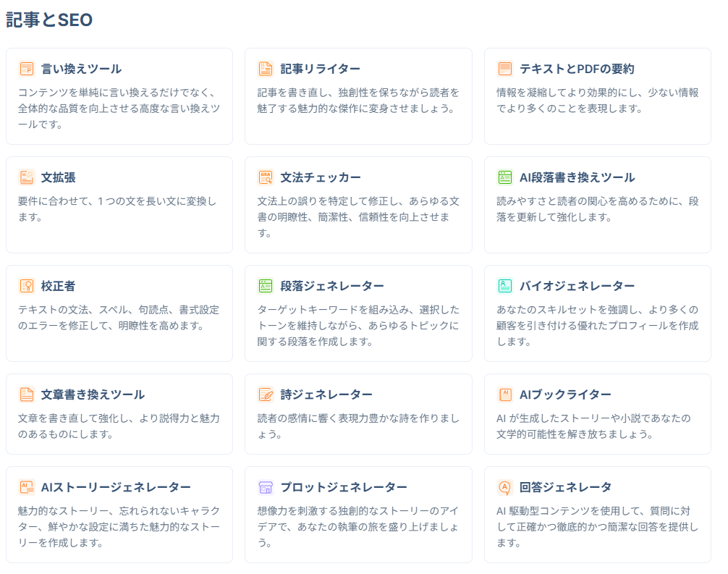Open the AI段落書き換えツール icon
This screenshot has width=728, height=574.
coord(503,177)
